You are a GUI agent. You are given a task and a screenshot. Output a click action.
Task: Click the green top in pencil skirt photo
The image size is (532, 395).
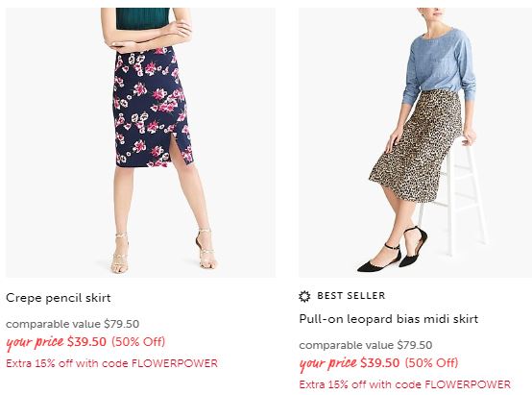[x=142, y=18]
